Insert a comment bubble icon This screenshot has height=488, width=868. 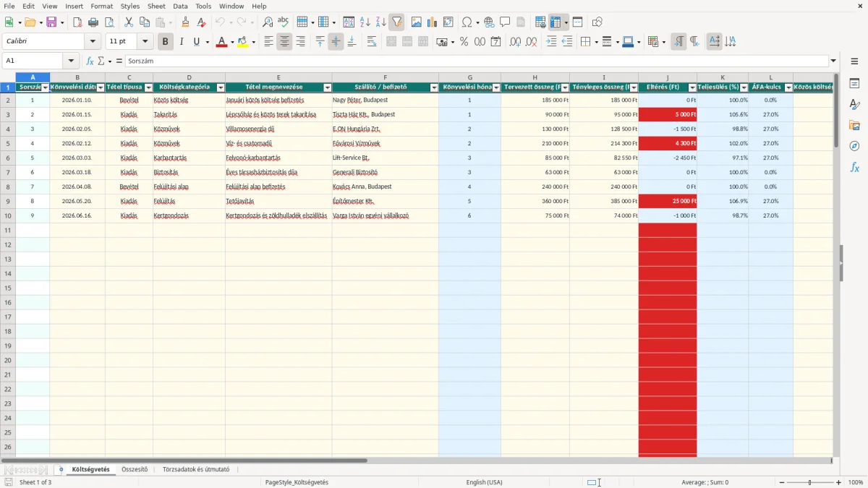505,22
